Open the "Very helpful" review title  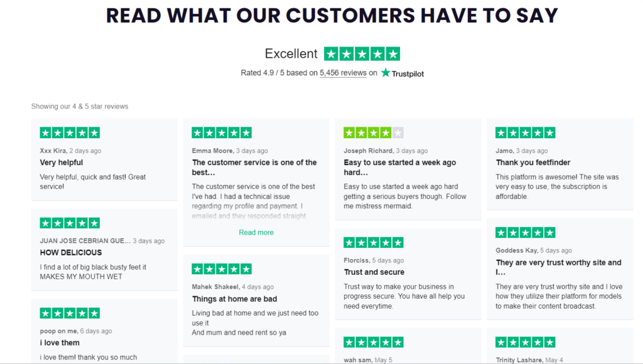tap(62, 163)
